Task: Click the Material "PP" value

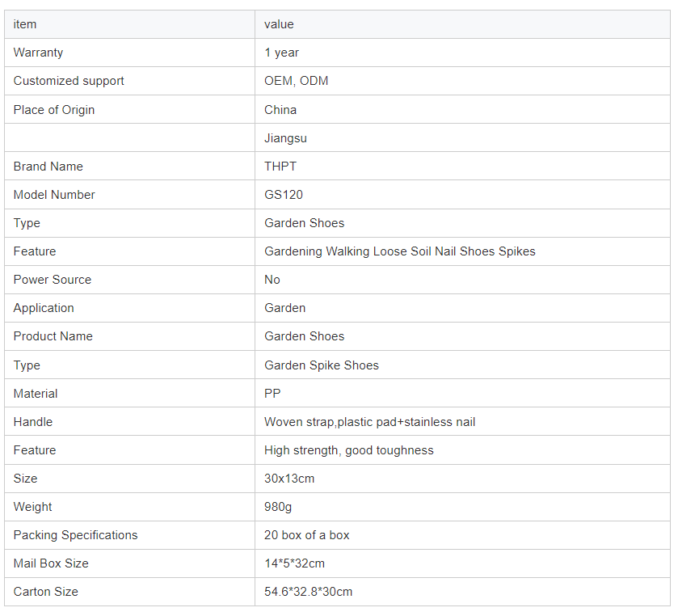Action: 272,394
